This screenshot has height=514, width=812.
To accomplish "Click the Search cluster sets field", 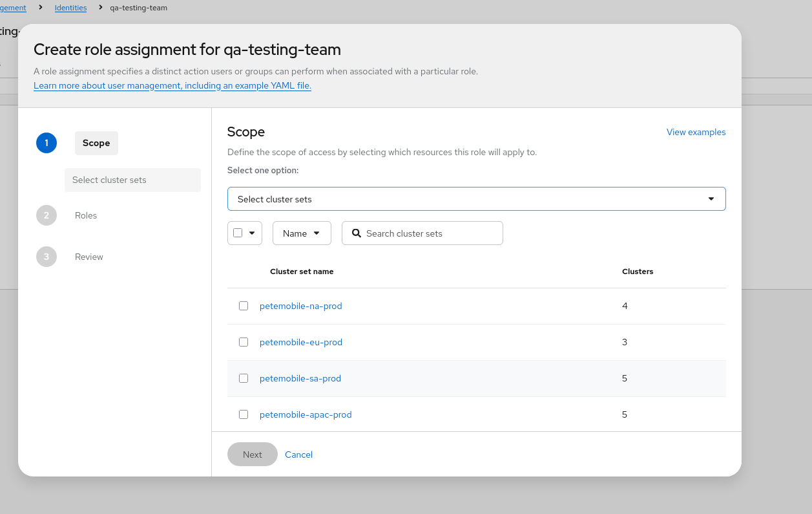I will 430,233.
